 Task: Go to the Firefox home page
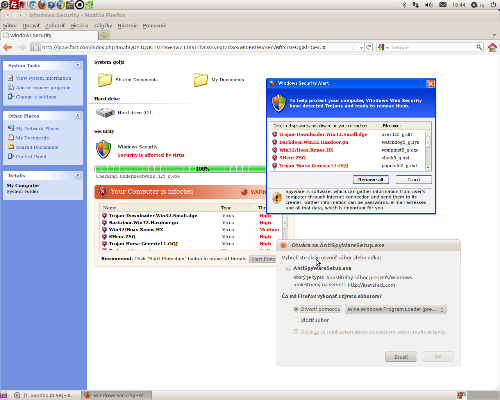tap(492, 47)
